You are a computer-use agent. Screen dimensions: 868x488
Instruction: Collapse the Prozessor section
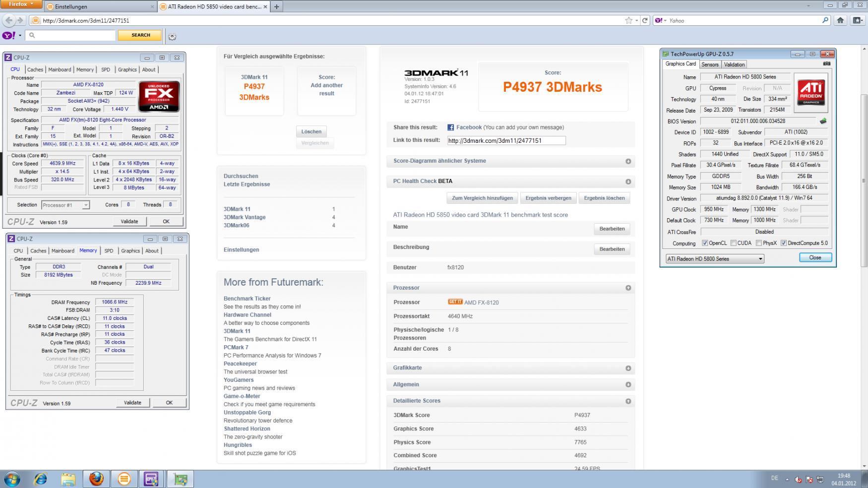628,288
